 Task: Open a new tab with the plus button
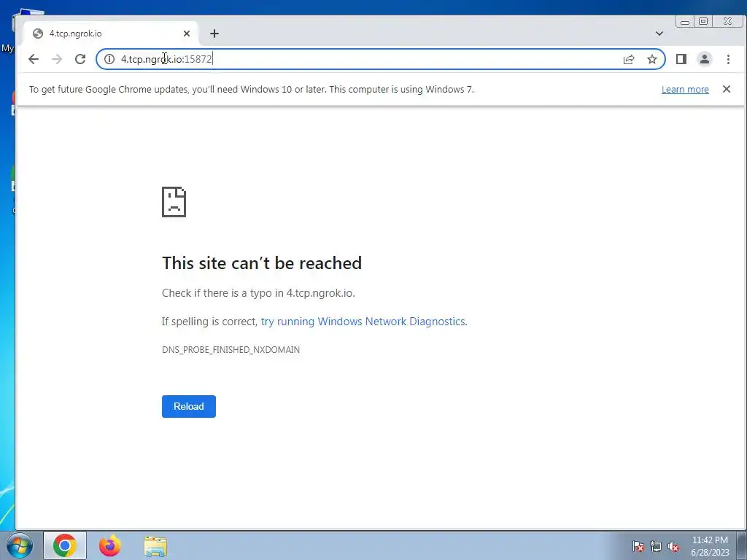pyautogui.click(x=214, y=34)
